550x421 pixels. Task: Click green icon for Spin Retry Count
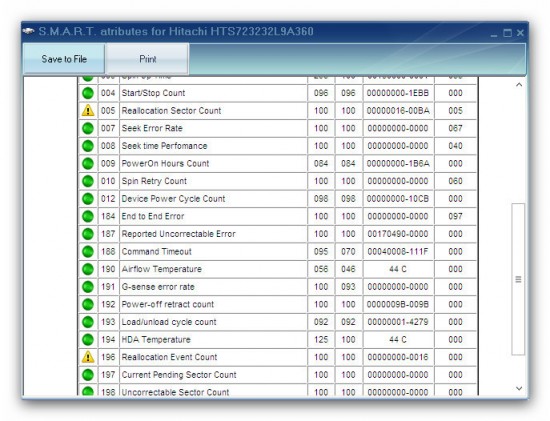88,181
